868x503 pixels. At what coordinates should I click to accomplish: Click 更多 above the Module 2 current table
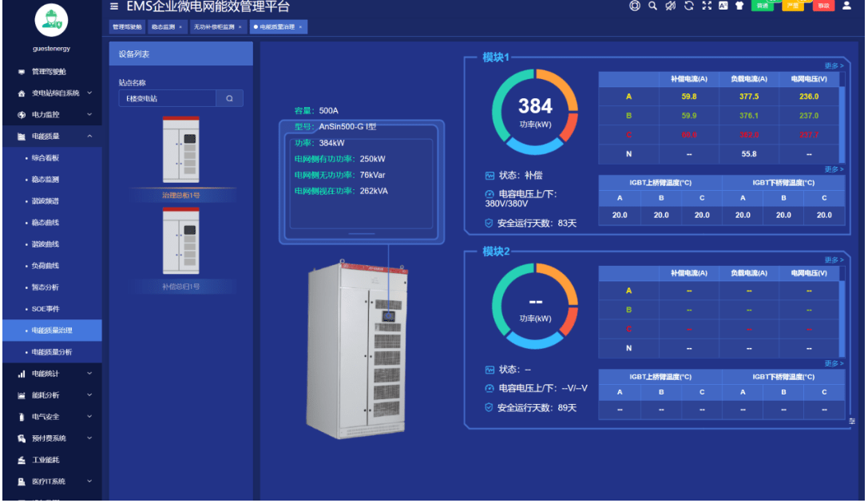tap(834, 260)
